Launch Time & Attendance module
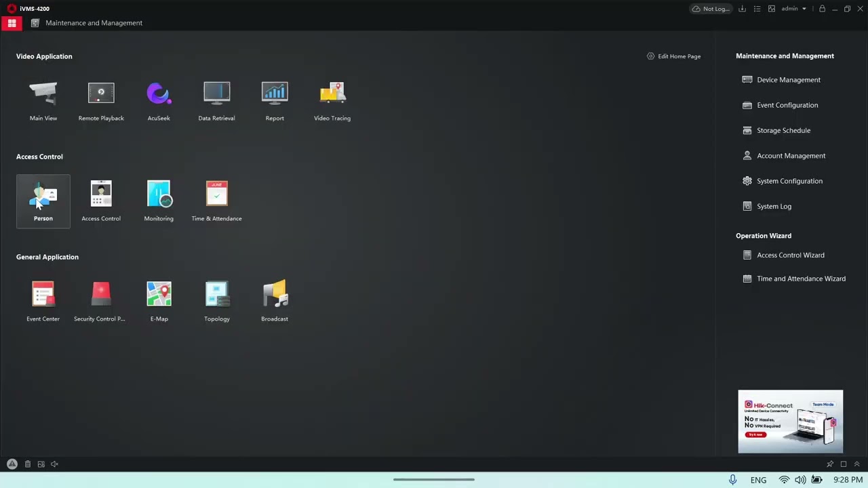Viewport: 868px width, 488px height. 216,201
